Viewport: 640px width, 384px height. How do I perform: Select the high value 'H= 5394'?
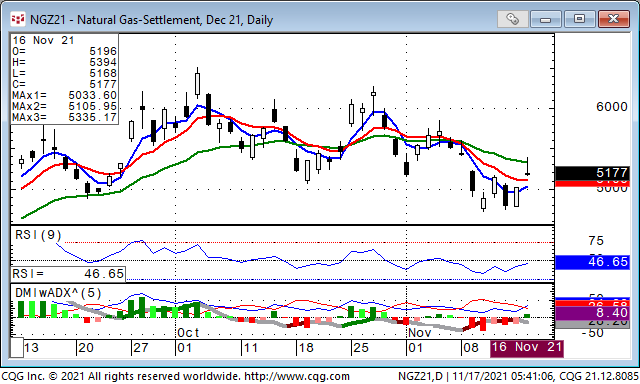pyautogui.click(x=64, y=62)
